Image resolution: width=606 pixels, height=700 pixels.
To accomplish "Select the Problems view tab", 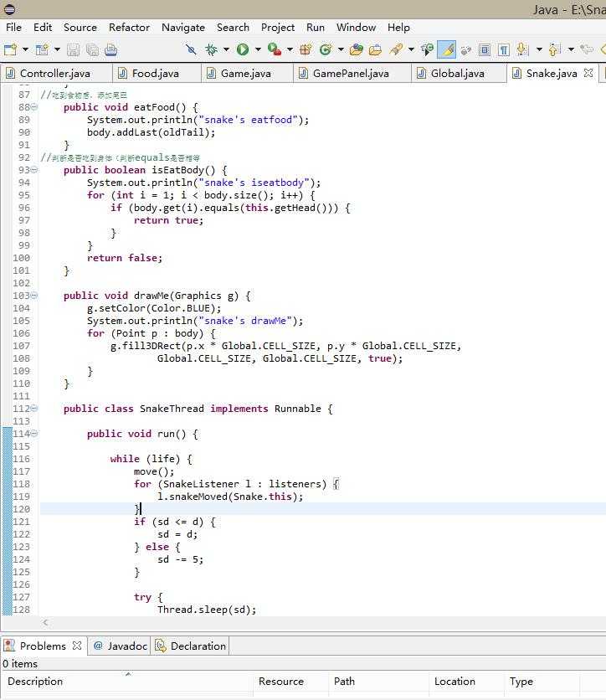I will click(43, 646).
